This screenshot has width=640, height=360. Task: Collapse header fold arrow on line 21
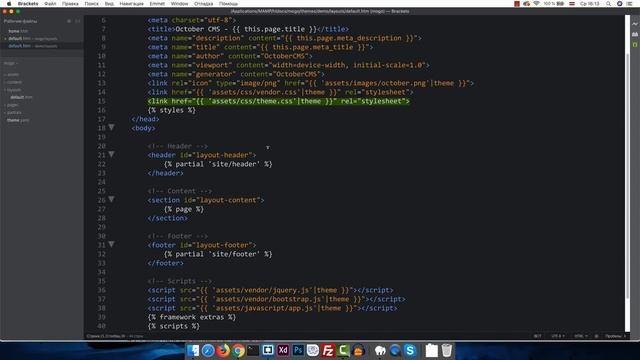(x=111, y=155)
